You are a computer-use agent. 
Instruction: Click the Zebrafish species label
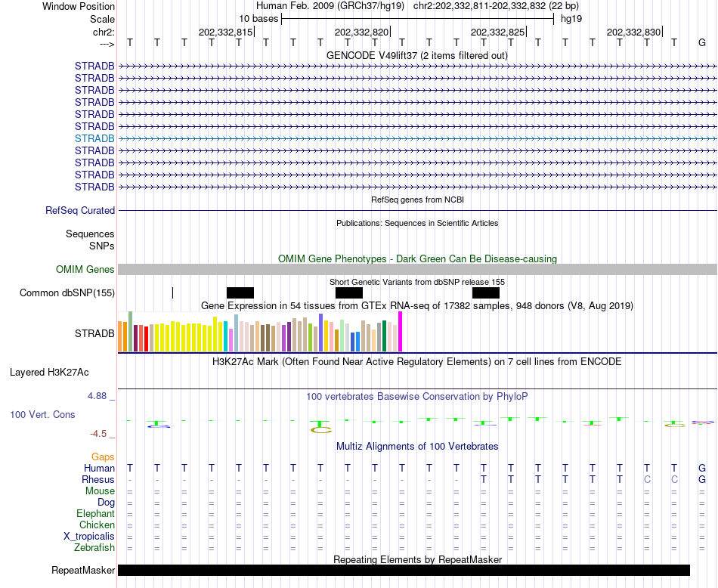coord(94,548)
